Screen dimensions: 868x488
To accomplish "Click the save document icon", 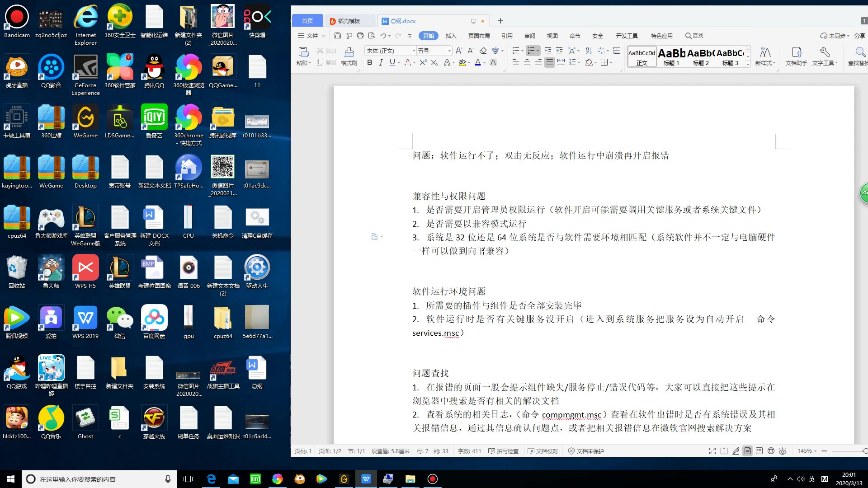I will pos(338,36).
